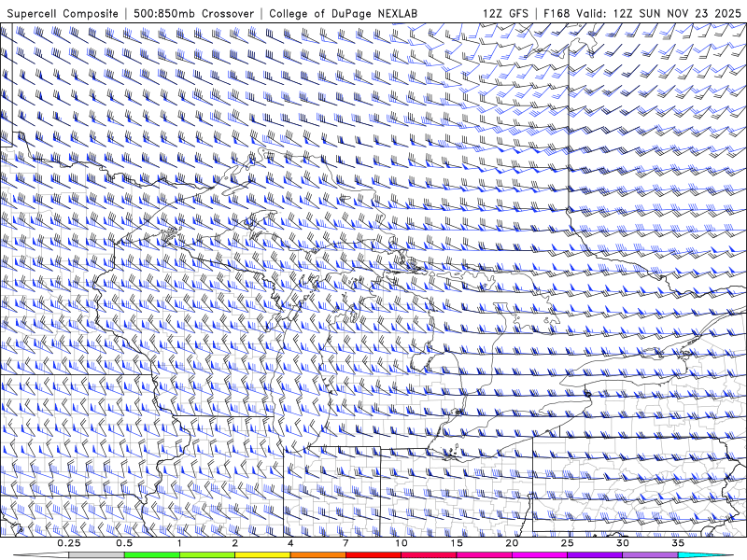Click the gray legend segment between 0.25 and 0.5
Image resolution: width=747 pixels, height=560 pixels.
point(96,555)
